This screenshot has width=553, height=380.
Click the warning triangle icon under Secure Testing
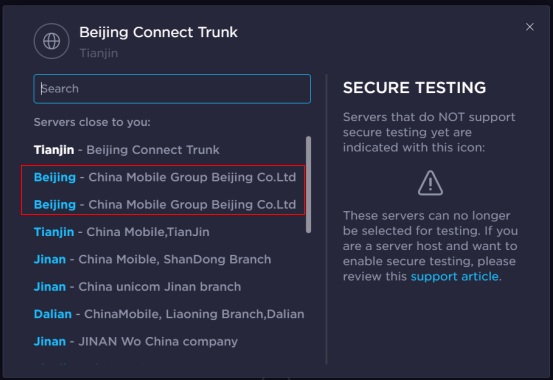tap(430, 183)
